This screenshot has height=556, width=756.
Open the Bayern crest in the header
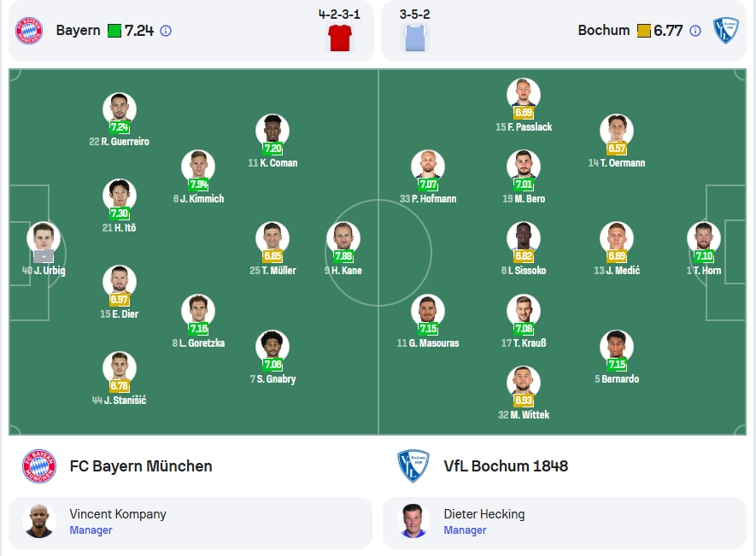[29, 31]
